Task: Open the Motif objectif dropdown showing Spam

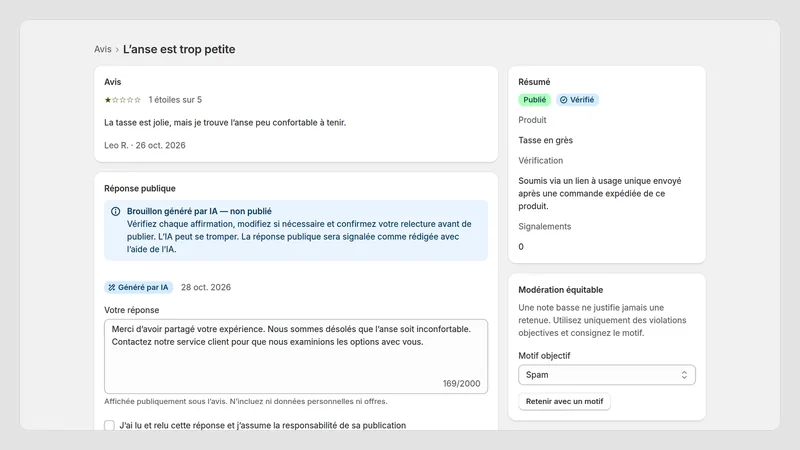Action: (607, 374)
